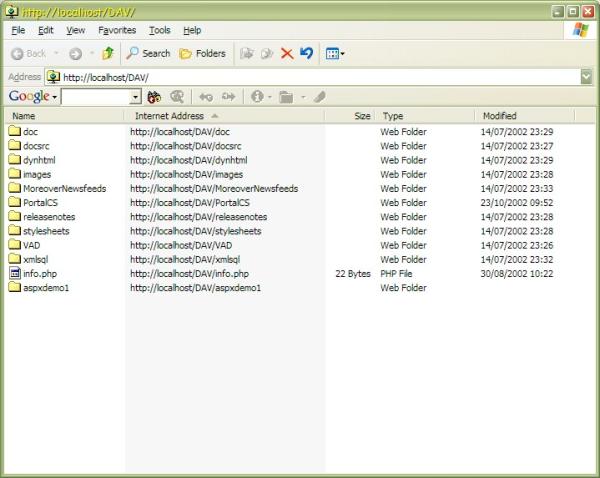600x478 pixels.
Task: Click the Google Highlight marker icon
Action: 320,97
